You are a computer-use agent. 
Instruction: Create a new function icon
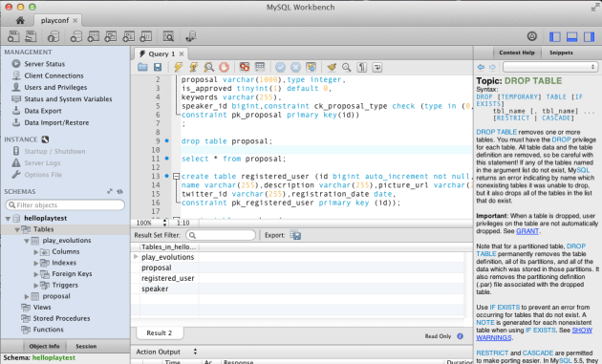click(x=146, y=36)
